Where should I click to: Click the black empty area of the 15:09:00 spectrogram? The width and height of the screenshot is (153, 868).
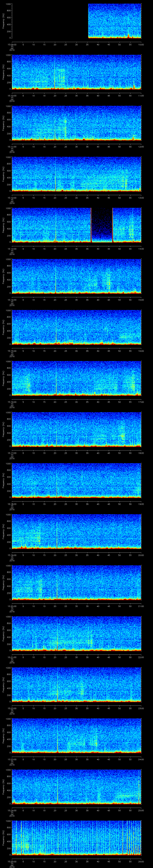point(50,21)
